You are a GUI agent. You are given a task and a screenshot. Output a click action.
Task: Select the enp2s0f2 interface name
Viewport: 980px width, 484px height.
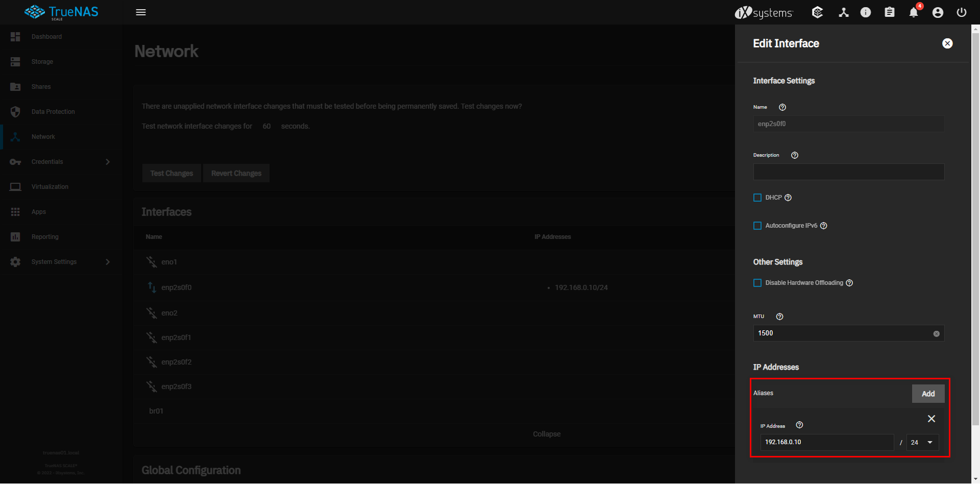pos(177,362)
